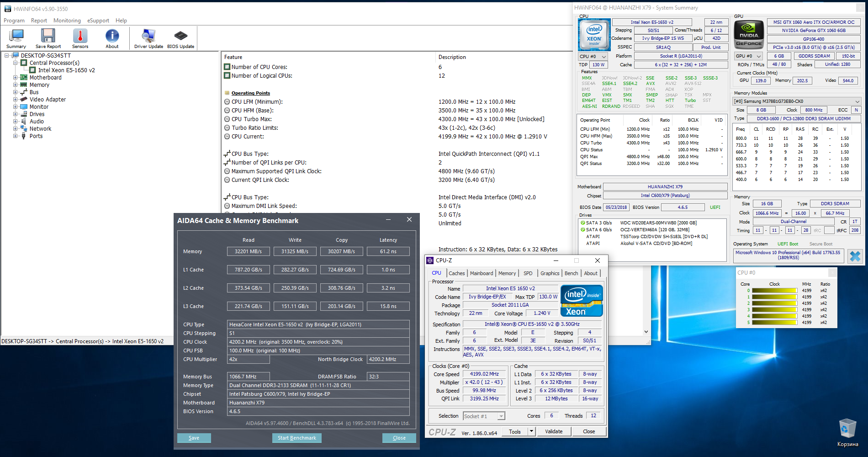Click the green status icon for SATA 6 Gb/s drive
868x457 pixels.
[x=583, y=230]
